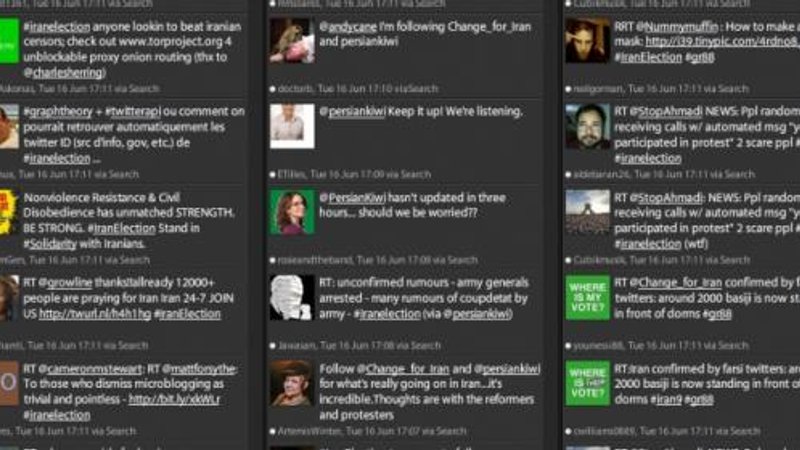The height and width of the screenshot is (450, 800).
Task: Open the i39.tinypic.com mask link
Action: click(x=722, y=42)
